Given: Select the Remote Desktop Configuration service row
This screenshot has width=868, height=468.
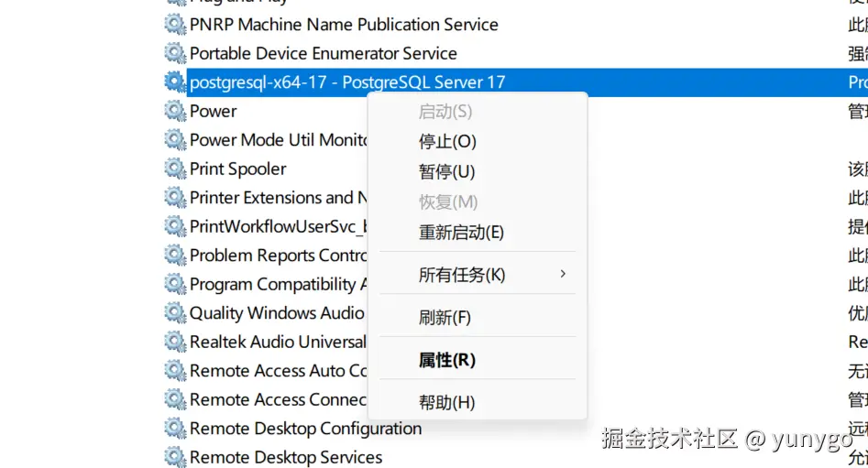Looking at the screenshot, I should point(305,429).
